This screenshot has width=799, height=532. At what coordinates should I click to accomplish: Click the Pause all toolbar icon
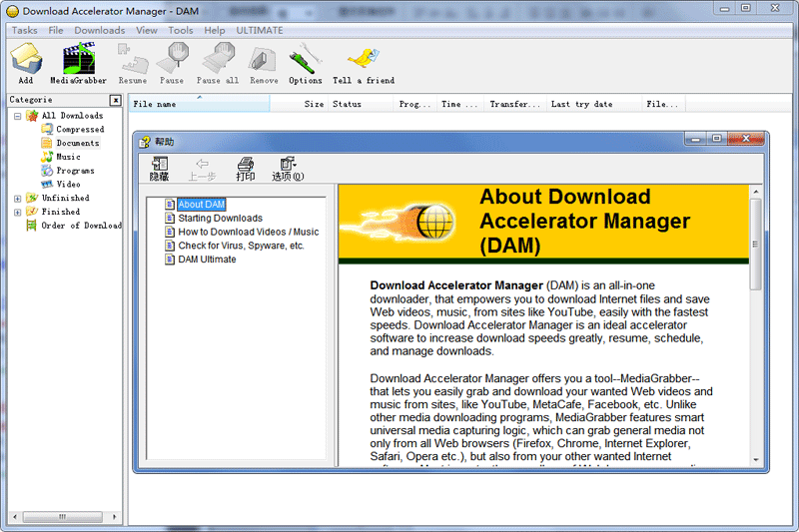tap(217, 62)
